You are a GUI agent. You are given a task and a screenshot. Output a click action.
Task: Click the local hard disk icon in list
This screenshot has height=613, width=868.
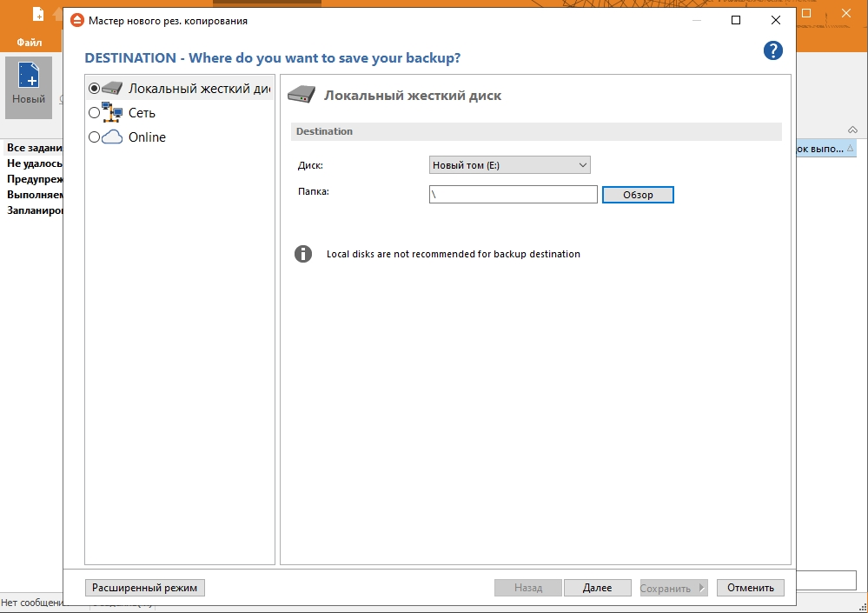click(x=113, y=88)
